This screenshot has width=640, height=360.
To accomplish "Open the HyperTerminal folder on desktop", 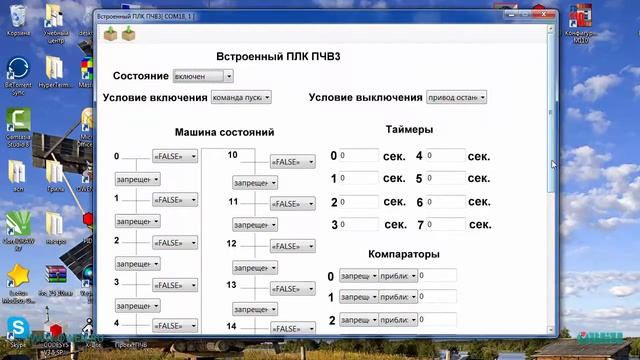I will 55,73.
